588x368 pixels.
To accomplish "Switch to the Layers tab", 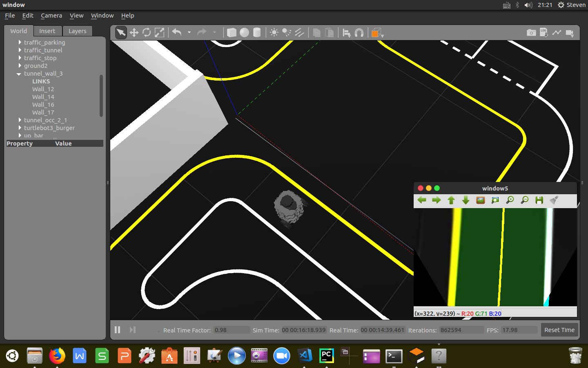I will pyautogui.click(x=78, y=31).
